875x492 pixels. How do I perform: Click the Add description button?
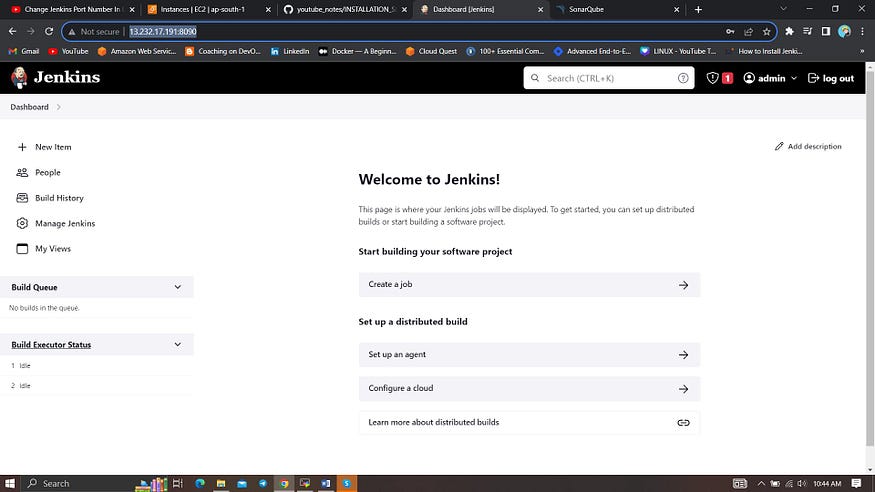tap(807, 146)
